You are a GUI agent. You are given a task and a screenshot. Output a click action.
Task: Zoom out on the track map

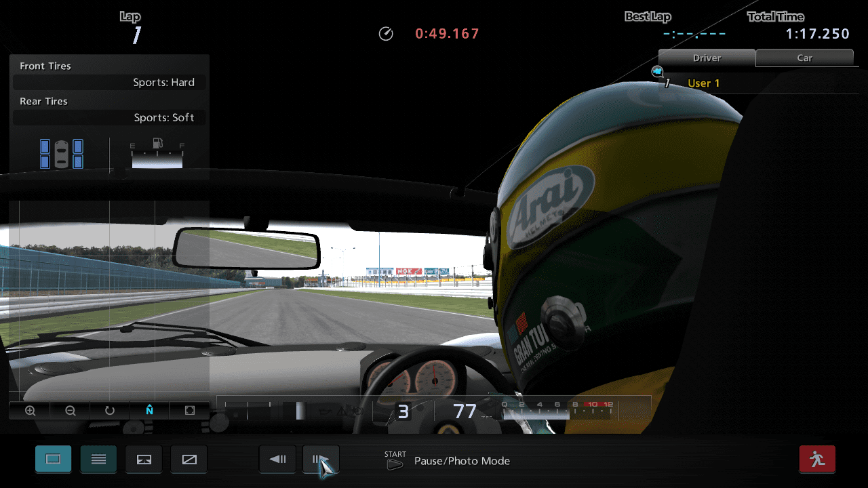point(70,411)
